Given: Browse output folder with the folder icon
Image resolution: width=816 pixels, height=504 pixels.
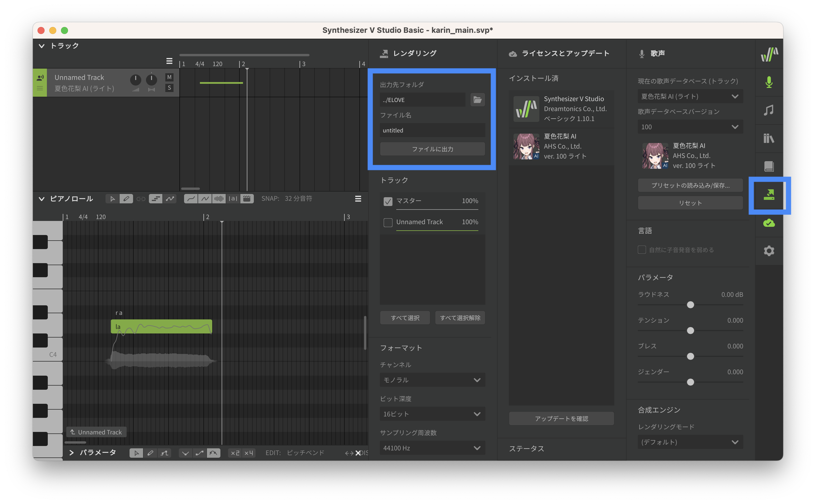Looking at the screenshot, I should tap(478, 100).
